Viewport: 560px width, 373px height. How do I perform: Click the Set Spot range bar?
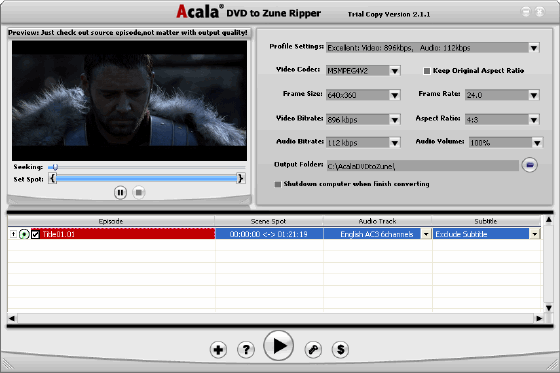click(x=146, y=178)
